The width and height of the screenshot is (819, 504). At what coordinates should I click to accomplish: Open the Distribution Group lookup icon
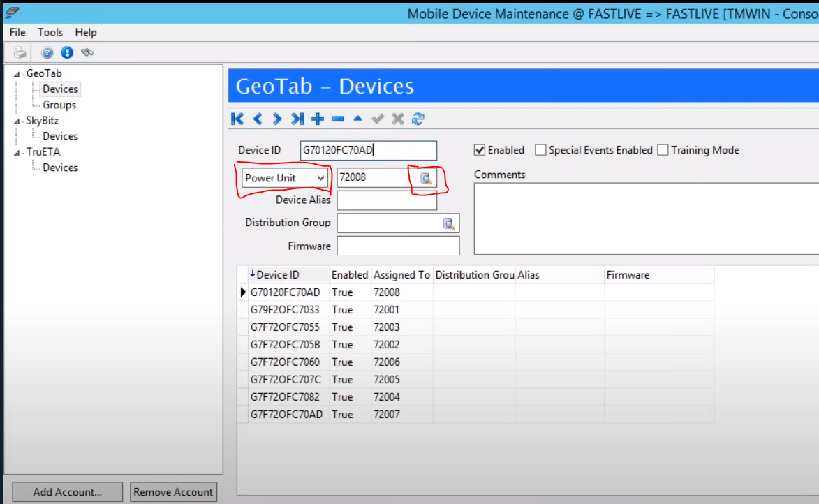click(x=449, y=223)
